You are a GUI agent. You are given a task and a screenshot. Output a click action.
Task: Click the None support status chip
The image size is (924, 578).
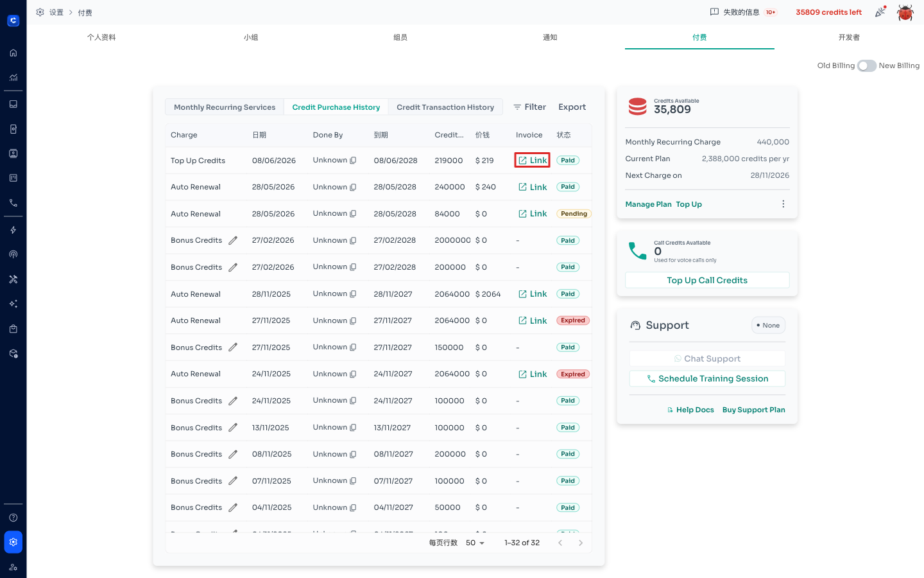[x=768, y=326]
